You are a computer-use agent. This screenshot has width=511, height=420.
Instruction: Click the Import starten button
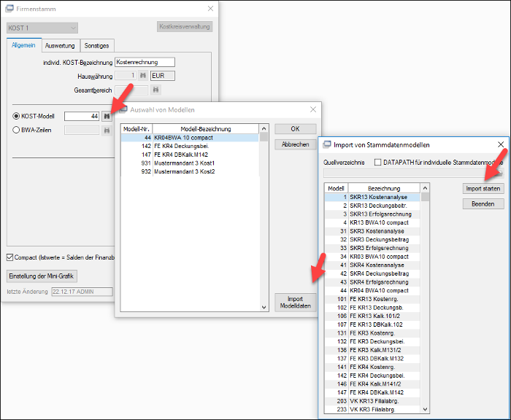483,189
